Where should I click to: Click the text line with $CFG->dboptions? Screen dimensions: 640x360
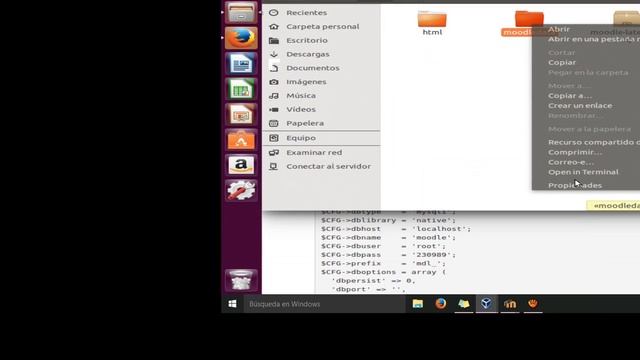click(383, 272)
